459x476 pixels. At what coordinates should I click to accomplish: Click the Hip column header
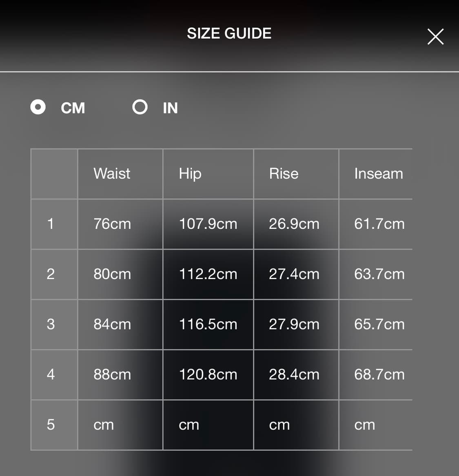tap(190, 174)
